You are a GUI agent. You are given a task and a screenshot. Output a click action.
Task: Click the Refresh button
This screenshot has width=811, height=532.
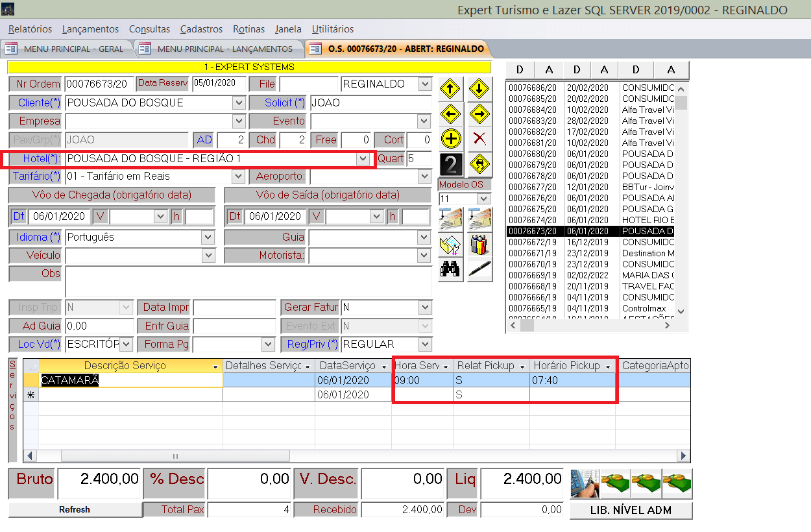coord(75,509)
